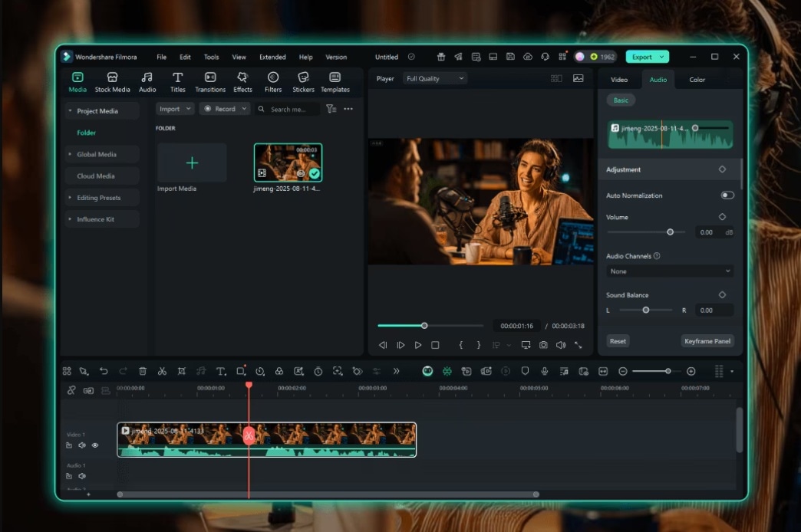Click the timeline zoom slider handle
The image size is (801, 532).
[667, 371]
